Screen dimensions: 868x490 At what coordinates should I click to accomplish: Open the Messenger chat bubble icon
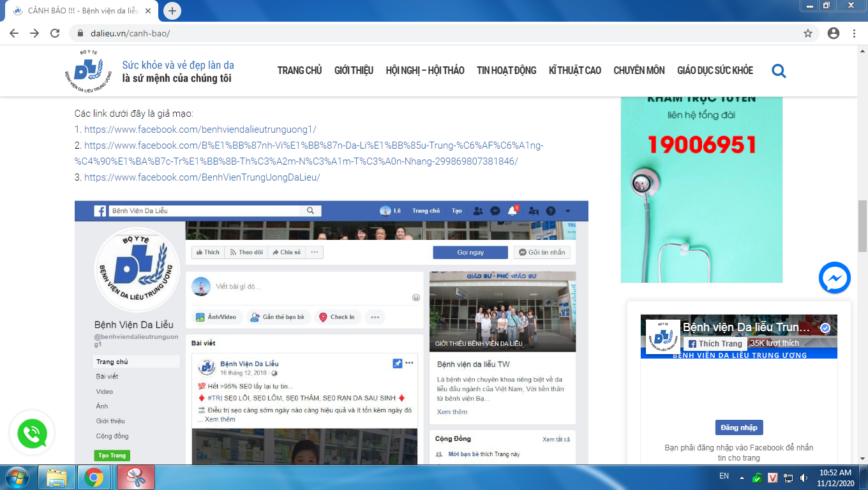point(834,278)
